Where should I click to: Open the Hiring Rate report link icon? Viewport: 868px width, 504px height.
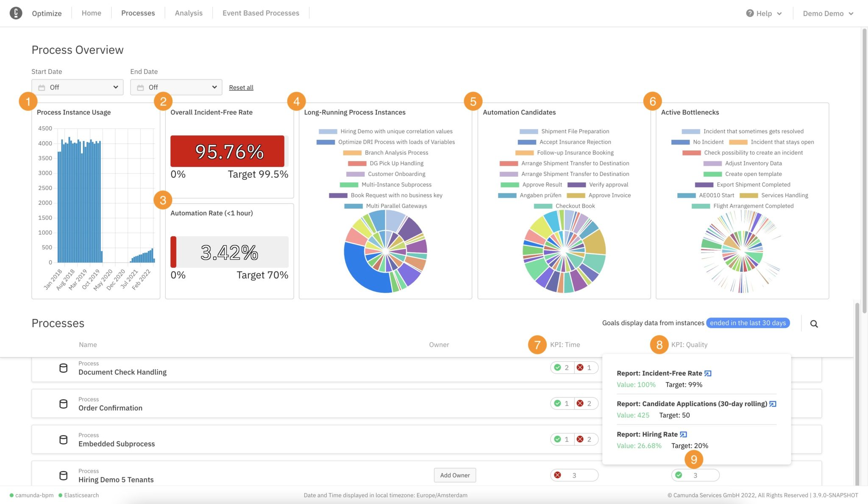683,434
